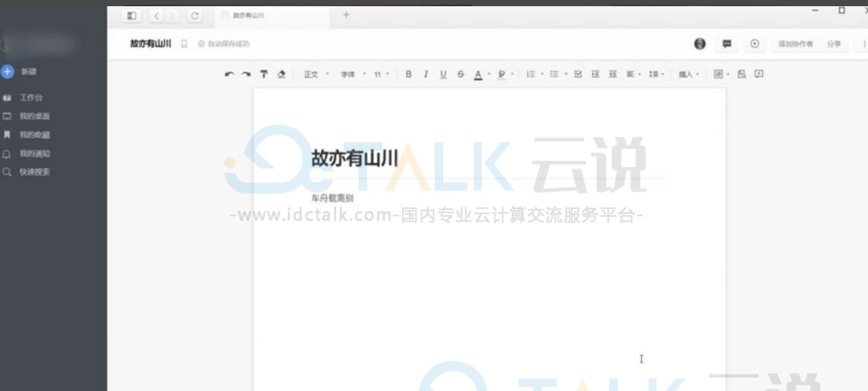The height and width of the screenshot is (391, 868).
Task: Go forward with the right arrow
Action: [x=172, y=16]
